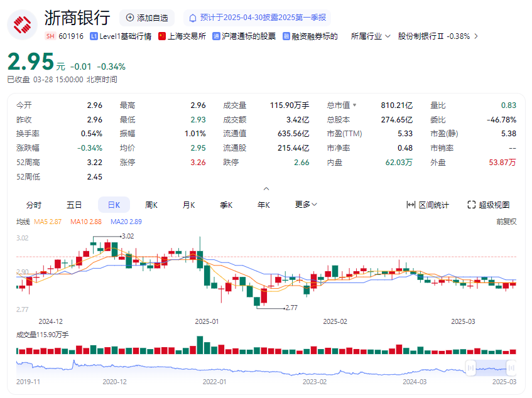
Task: Click the current price 2.95
Action: point(31,62)
